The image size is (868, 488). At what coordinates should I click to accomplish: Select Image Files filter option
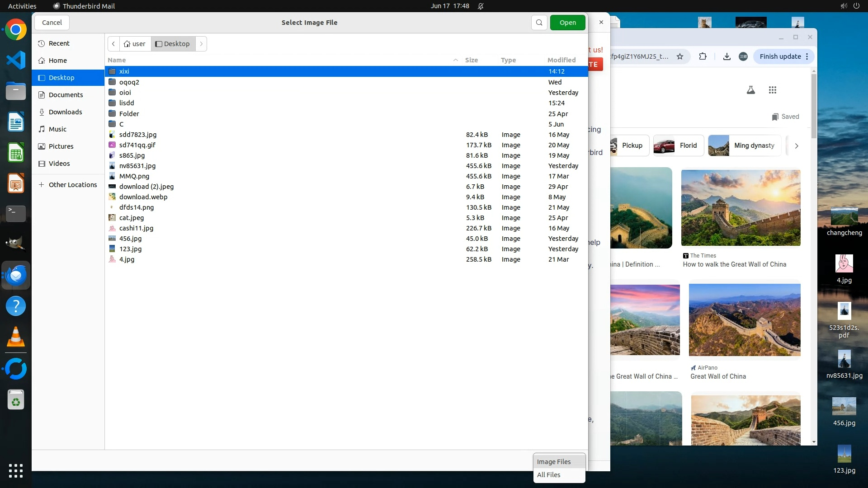tap(553, 462)
